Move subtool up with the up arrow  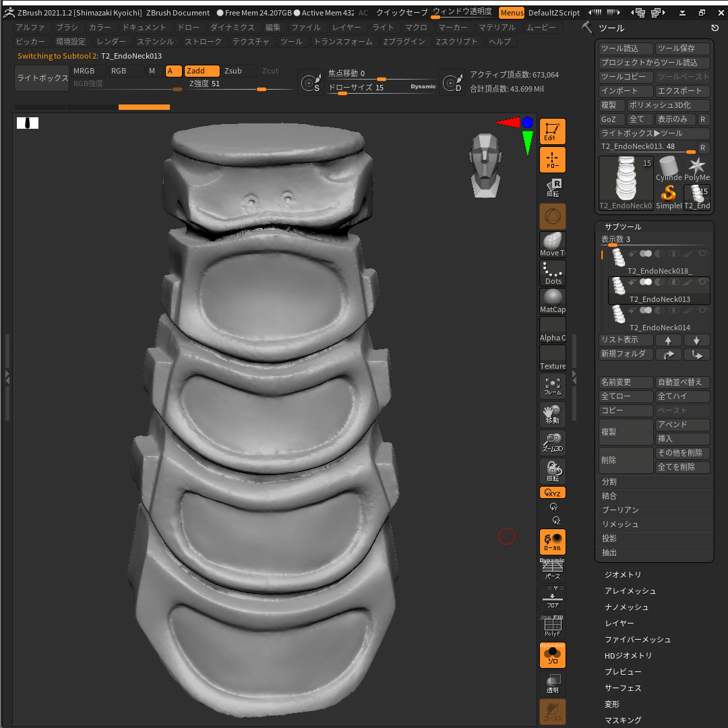667,340
